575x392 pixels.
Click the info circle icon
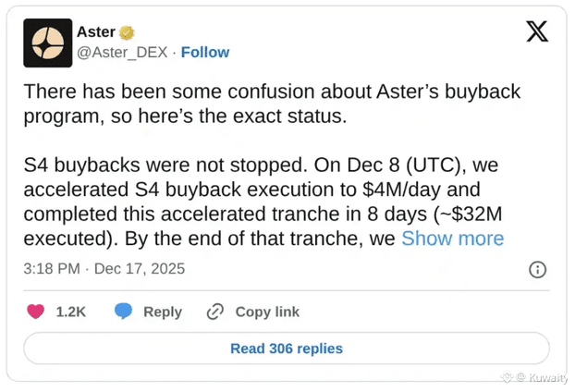(x=537, y=269)
